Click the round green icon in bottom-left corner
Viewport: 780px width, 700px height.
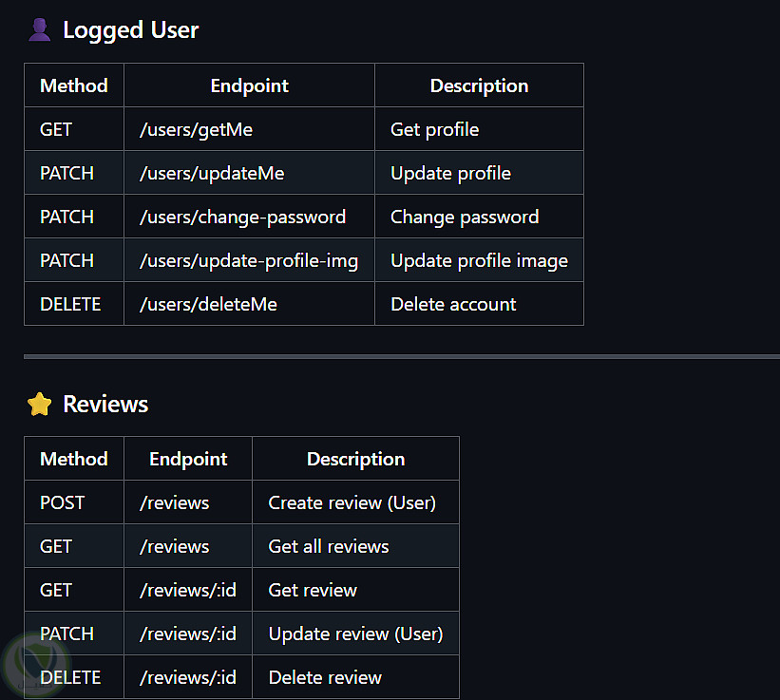click(24, 661)
